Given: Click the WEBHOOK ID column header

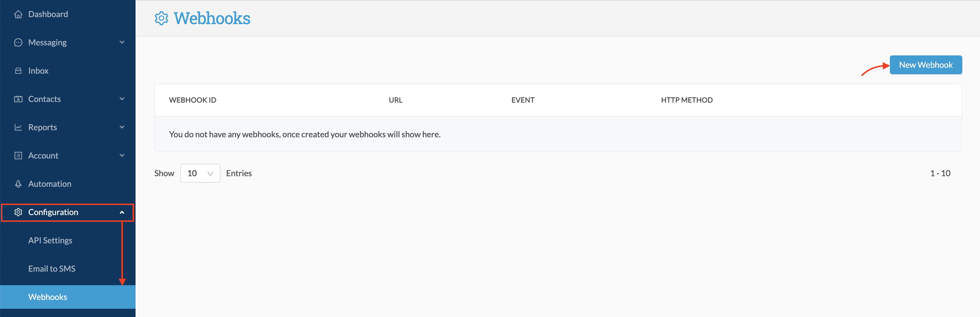Looking at the screenshot, I should 192,100.
